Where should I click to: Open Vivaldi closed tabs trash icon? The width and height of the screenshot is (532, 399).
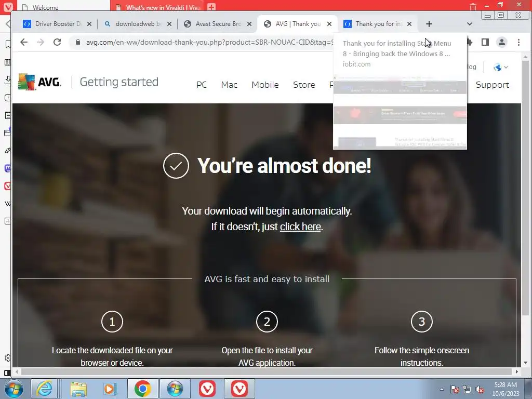(x=473, y=6)
